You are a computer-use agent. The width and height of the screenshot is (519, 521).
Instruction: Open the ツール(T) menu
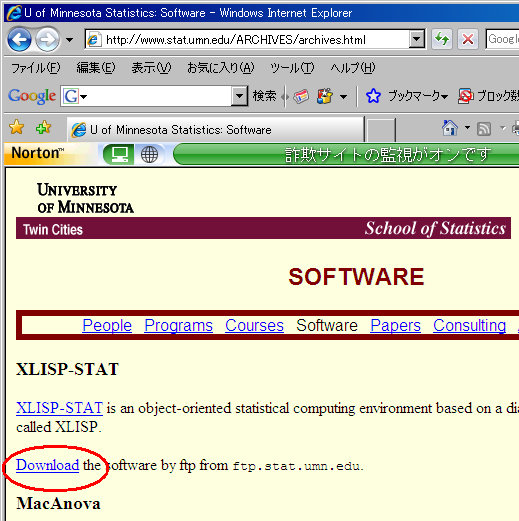coord(292,68)
